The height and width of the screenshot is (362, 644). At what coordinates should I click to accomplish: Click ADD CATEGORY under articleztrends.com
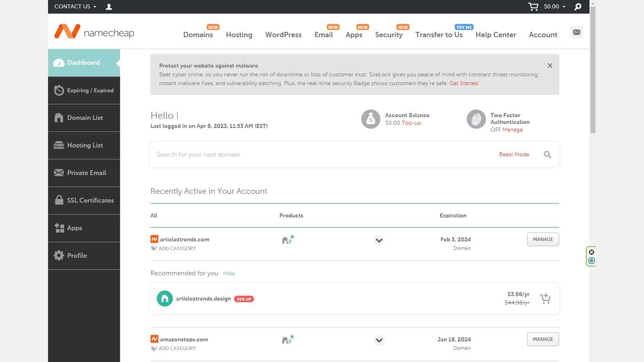[174, 248]
